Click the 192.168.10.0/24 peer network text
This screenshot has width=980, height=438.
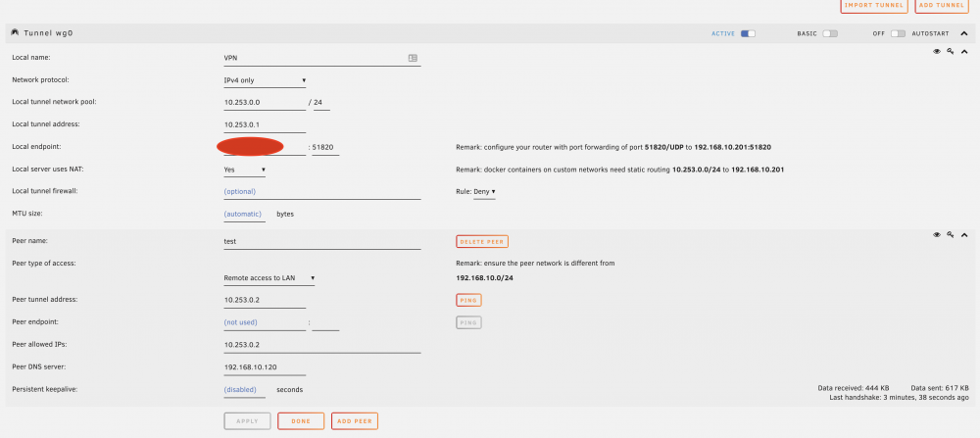click(486, 278)
